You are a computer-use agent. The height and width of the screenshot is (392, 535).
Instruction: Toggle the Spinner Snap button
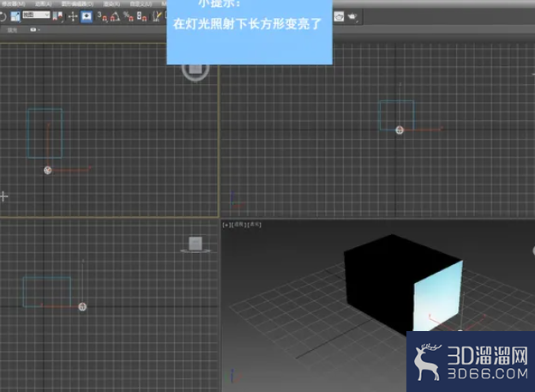click(x=141, y=16)
